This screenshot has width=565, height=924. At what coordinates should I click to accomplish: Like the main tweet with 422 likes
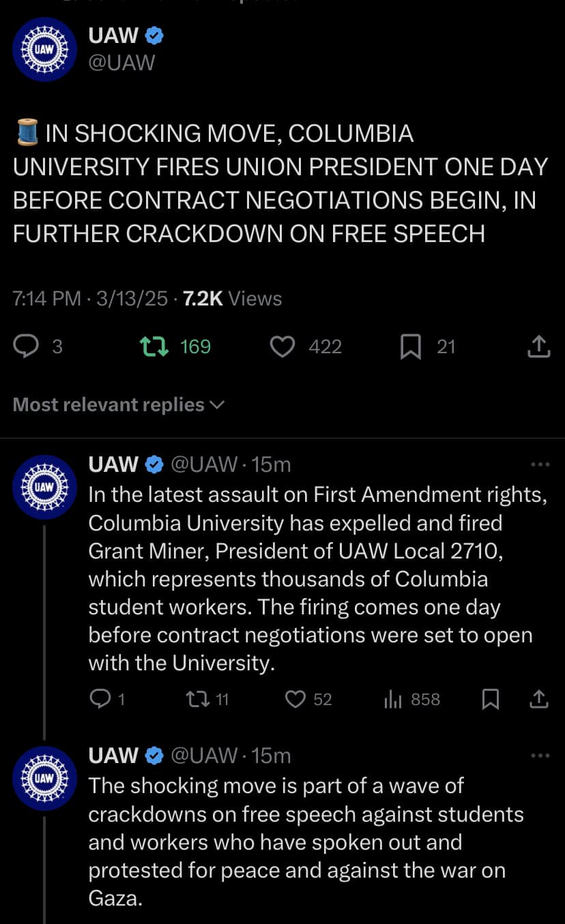pyautogui.click(x=282, y=347)
